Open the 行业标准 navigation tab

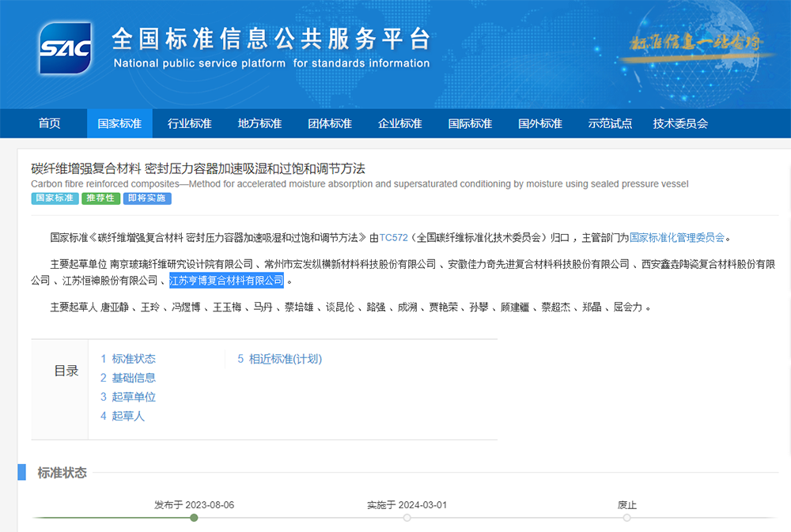pyautogui.click(x=189, y=123)
